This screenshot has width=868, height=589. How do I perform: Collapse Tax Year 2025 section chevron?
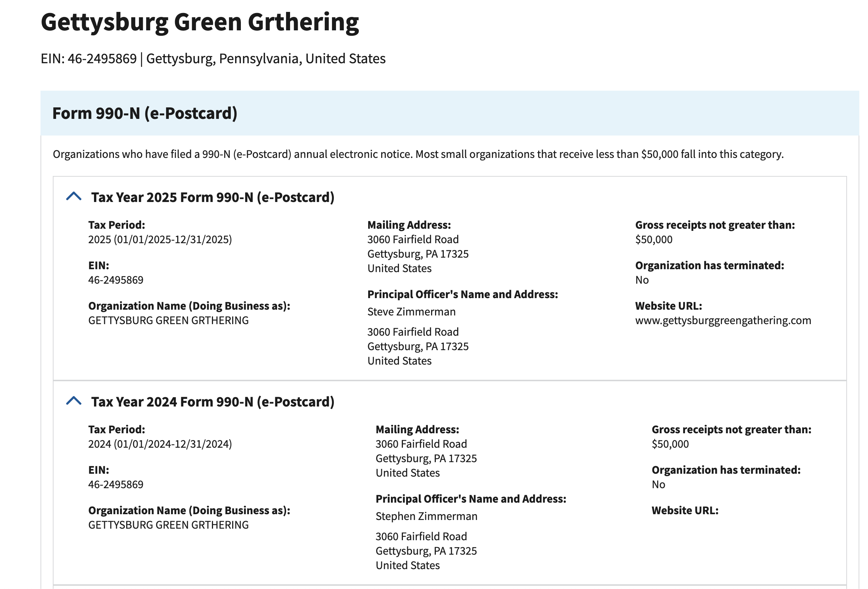[x=73, y=196]
